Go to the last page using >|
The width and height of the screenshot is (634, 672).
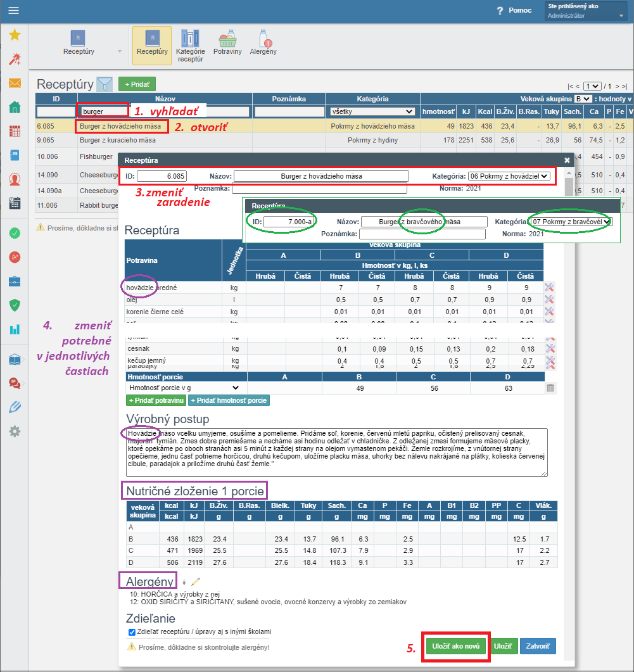624,87
